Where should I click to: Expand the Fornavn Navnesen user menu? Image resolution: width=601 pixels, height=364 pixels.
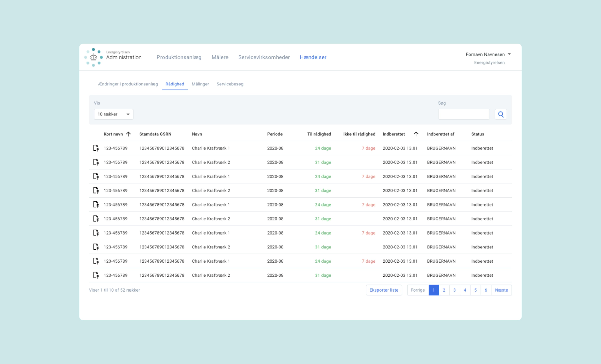[488, 54]
